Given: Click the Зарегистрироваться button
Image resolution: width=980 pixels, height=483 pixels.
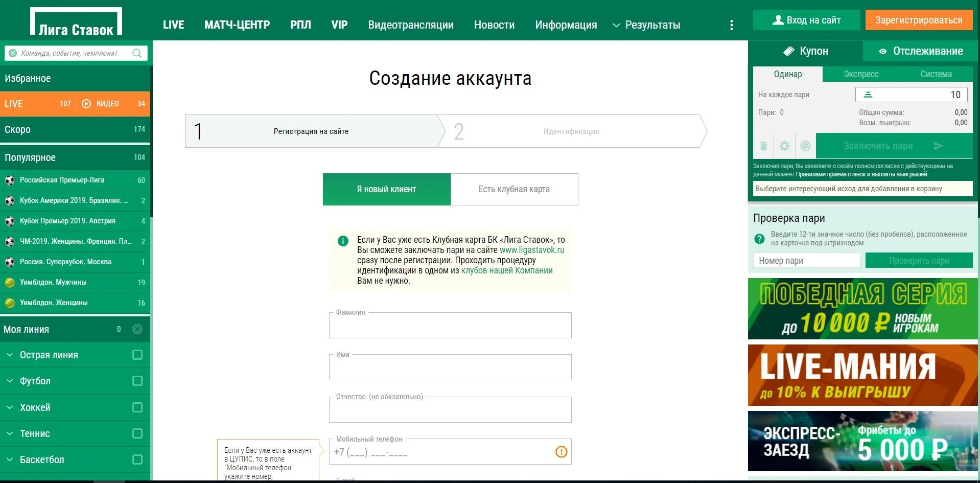Looking at the screenshot, I should pos(919,20).
